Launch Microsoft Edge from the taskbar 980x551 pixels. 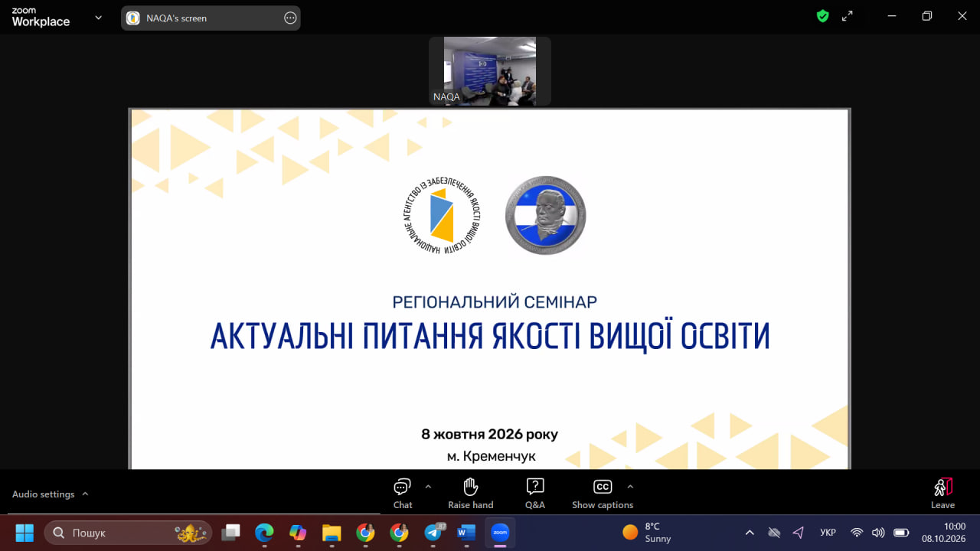[264, 533]
